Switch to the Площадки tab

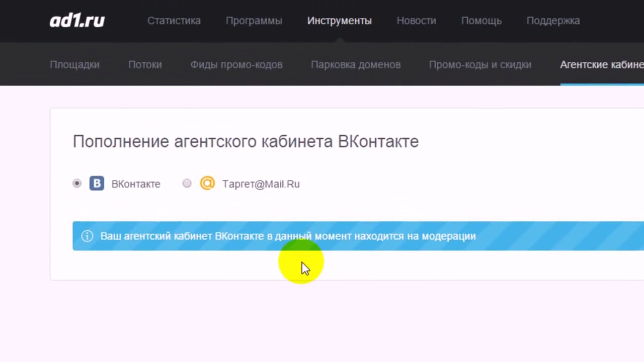[74, 64]
